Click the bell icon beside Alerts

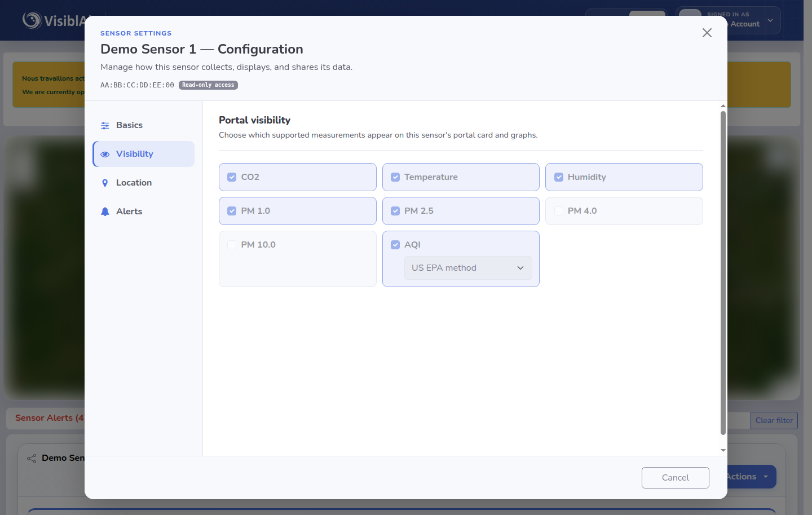tap(105, 212)
